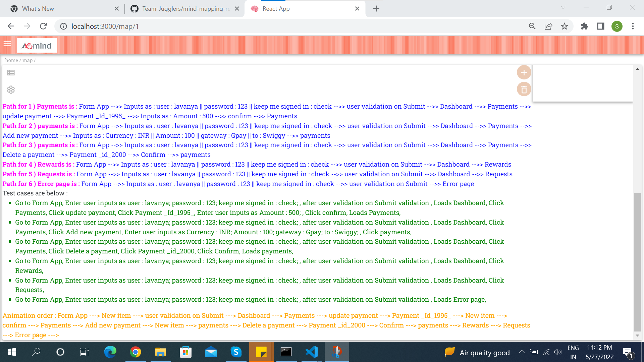Expand hidden icons in the system tray

tap(522, 352)
